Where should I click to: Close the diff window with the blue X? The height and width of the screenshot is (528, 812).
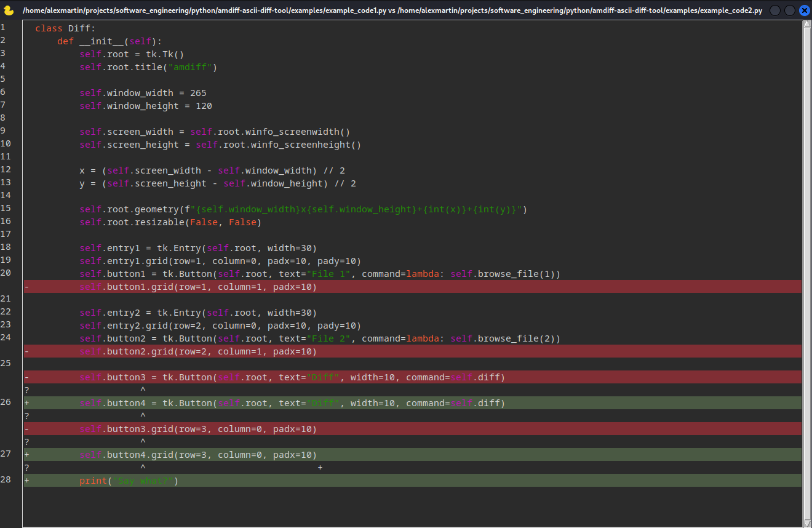805,10
